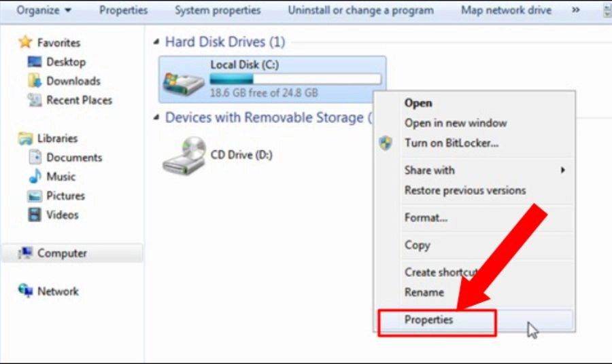Screen dimensions: 612x364
Task: Open the Organize dropdown menu
Action: pyautogui.click(x=44, y=10)
